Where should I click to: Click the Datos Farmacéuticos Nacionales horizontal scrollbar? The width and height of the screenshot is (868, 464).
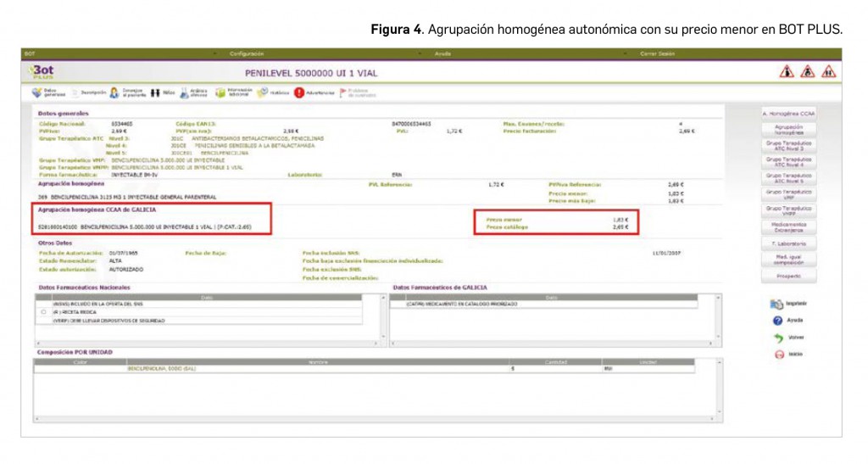click(x=203, y=344)
